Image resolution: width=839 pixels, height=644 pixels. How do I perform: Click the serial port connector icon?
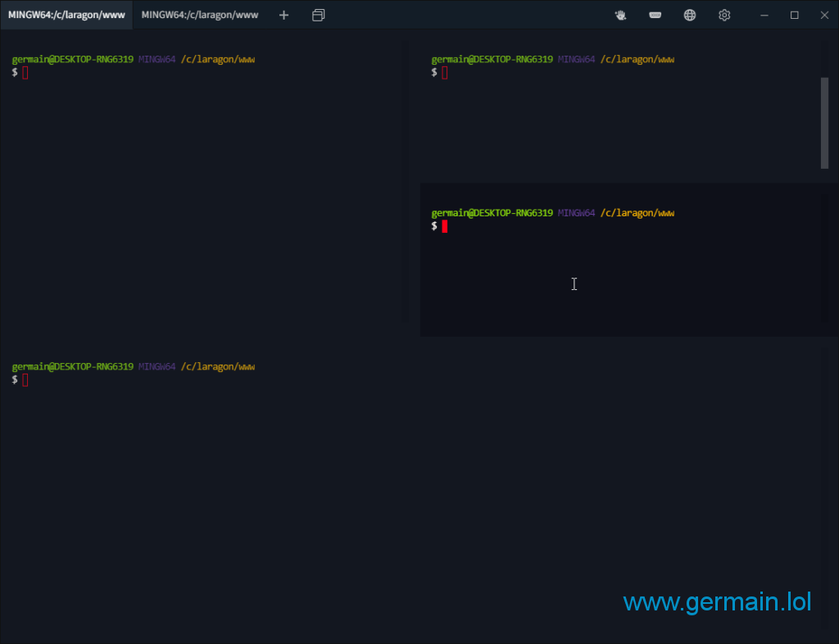pyautogui.click(x=655, y=15)
